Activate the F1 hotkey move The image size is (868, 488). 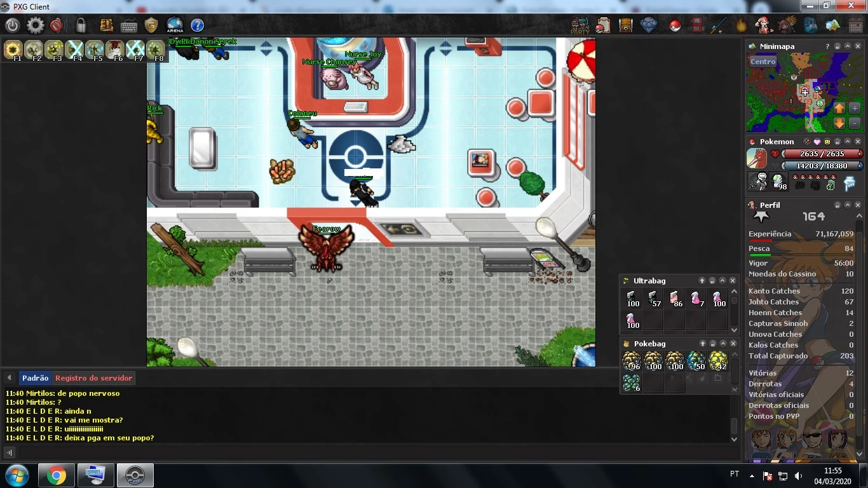pyautogui.click(x=13, y=50)
